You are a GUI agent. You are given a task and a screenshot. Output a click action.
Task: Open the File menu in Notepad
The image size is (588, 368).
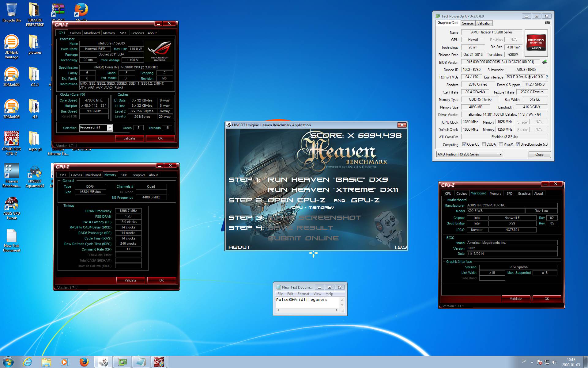coord(280,294)
